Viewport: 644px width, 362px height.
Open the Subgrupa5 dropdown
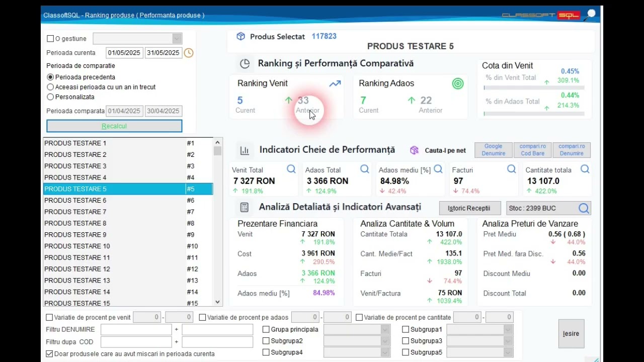click(x=508, y=352)
